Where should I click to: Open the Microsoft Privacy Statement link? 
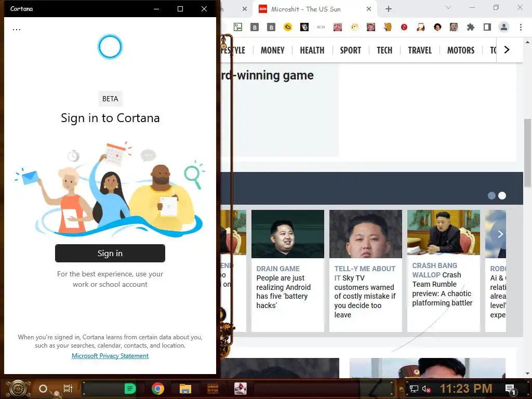coord(110,355)
